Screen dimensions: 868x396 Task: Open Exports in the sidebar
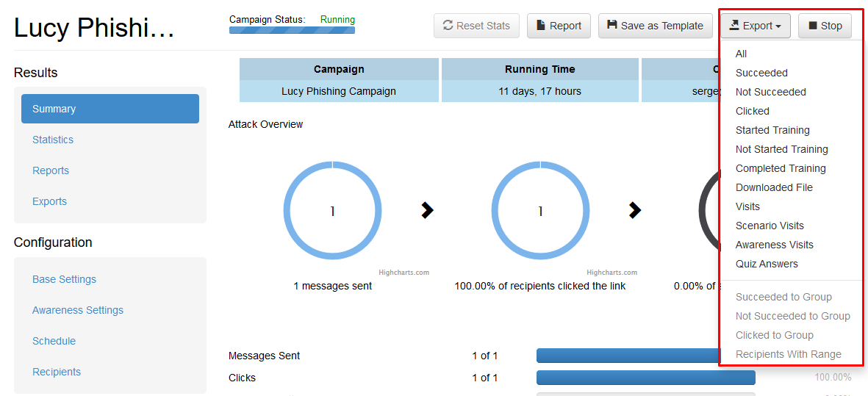[49, 202]
